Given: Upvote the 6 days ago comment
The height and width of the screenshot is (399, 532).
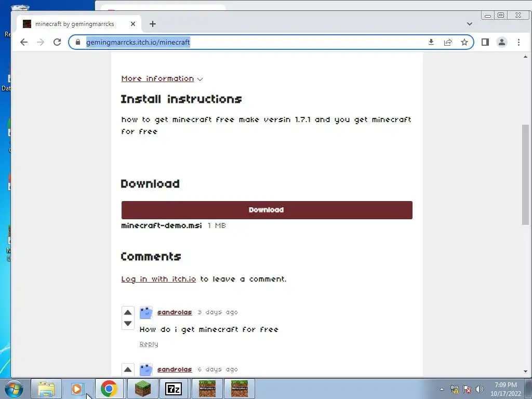Looking at the screenshot, I should coord(128,369).
